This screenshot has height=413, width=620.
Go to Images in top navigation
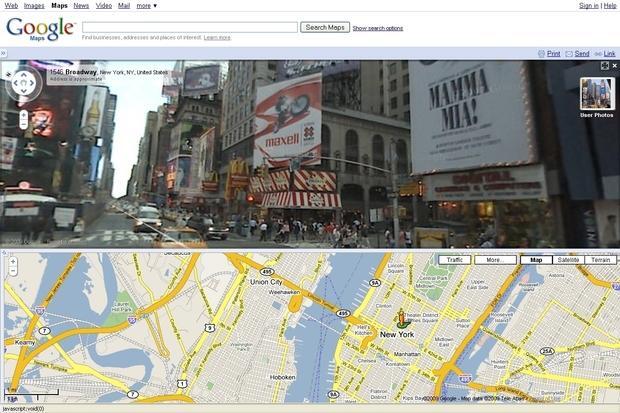click(x=34, y=6)
